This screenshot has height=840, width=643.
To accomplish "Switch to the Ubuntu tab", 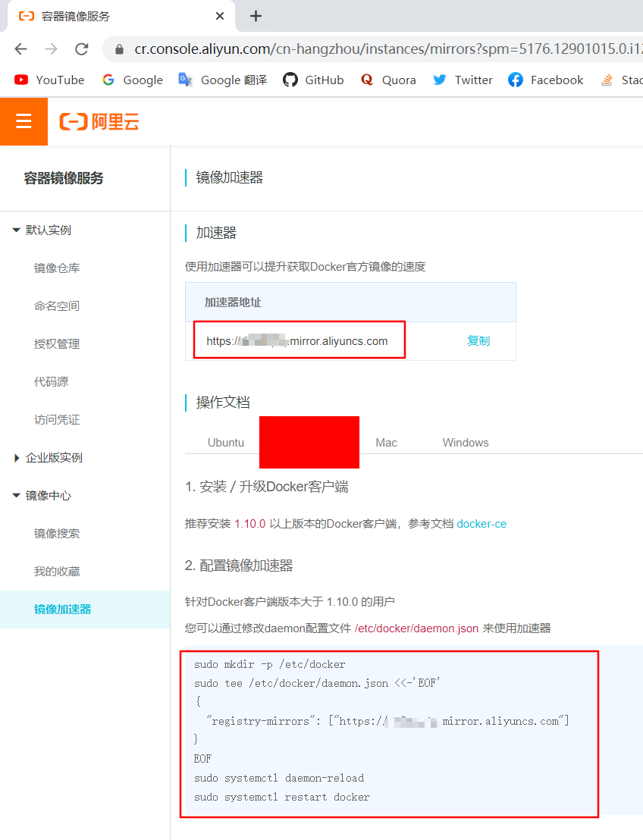I will (226, 443).
